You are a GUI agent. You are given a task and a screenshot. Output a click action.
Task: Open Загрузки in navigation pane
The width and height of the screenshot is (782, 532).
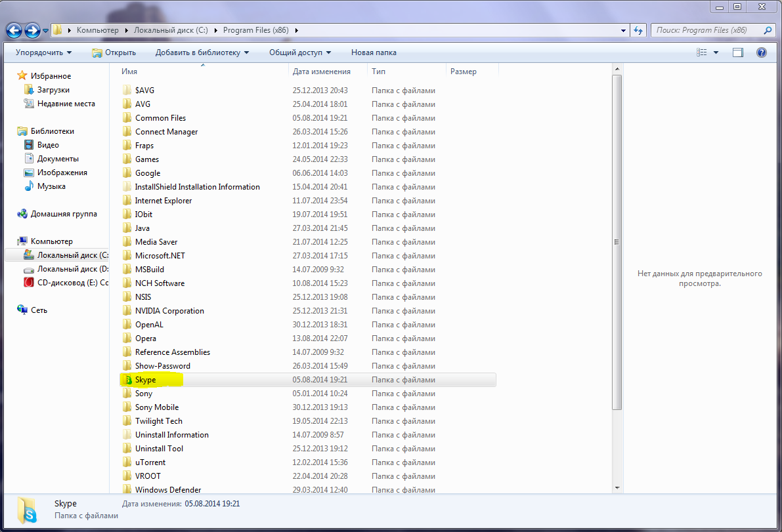click(53, 90)
